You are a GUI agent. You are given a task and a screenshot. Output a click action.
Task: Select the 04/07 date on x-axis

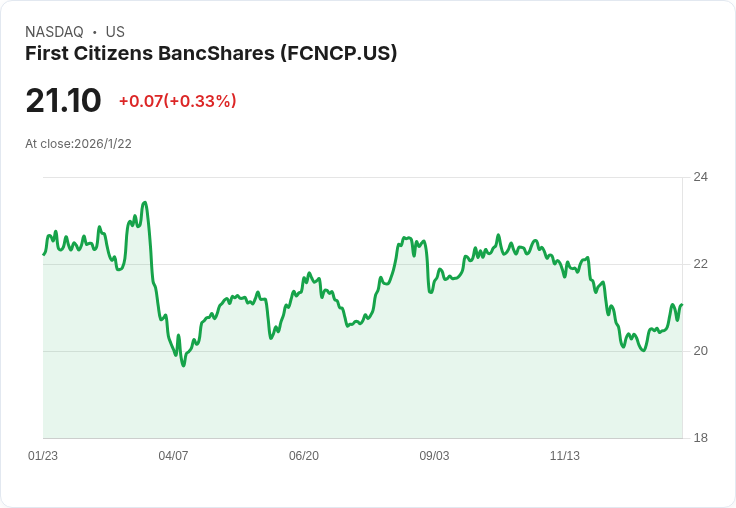[x=173, y=456]
